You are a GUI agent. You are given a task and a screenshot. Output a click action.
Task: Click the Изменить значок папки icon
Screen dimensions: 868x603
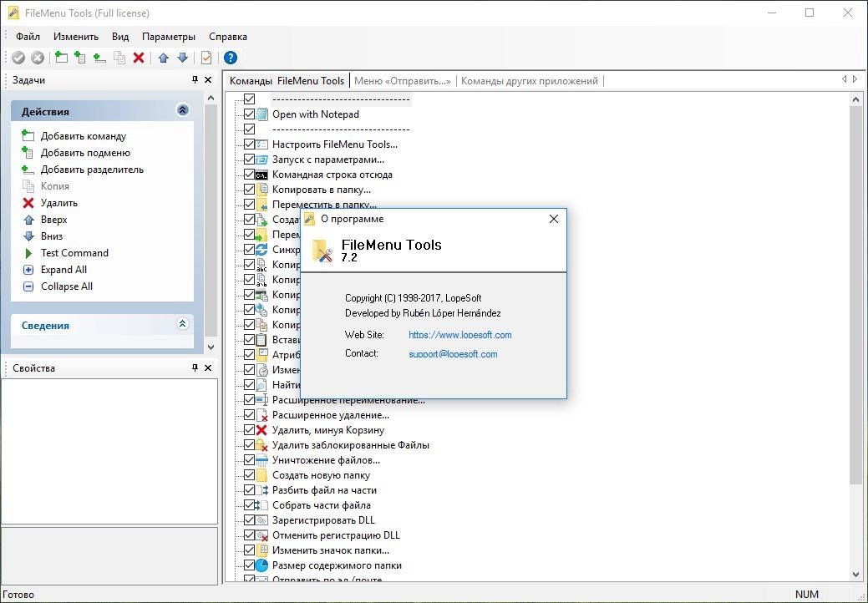261,550
